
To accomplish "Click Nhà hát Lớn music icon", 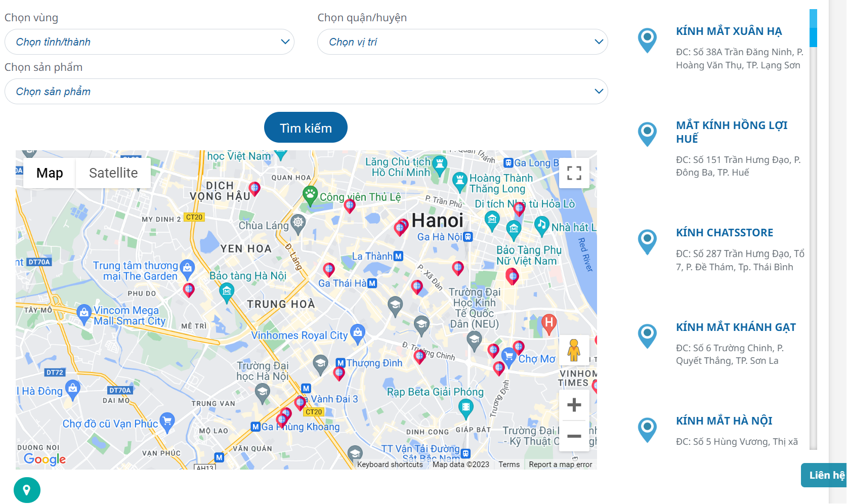I will pos(541,226).
